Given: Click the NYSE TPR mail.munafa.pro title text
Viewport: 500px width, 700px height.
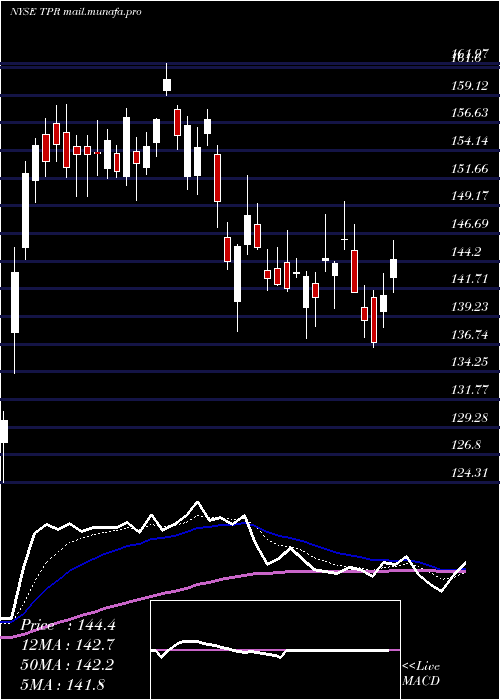Looking at the screenshot, I should pos(75,12).
